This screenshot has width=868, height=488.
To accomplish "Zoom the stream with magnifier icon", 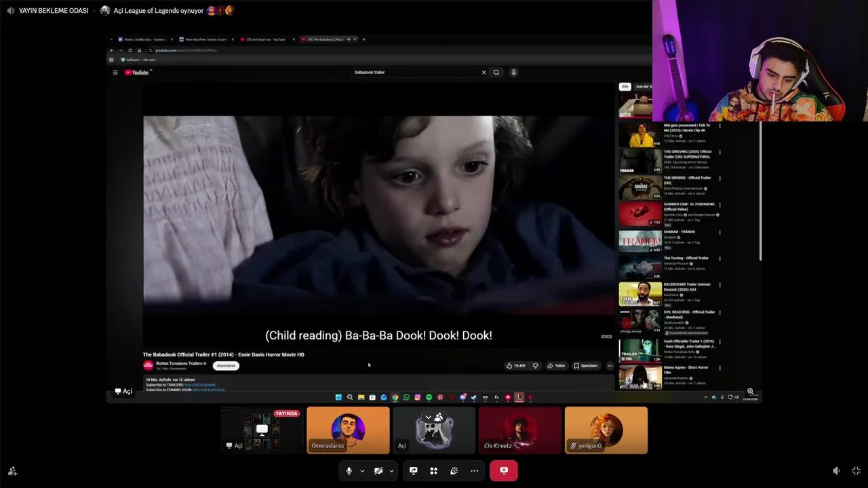I will tap(750, 392).
